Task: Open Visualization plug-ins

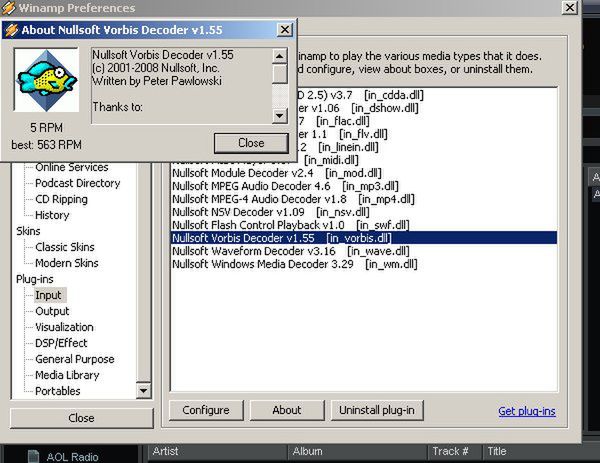Action: [x=64, y=327]
